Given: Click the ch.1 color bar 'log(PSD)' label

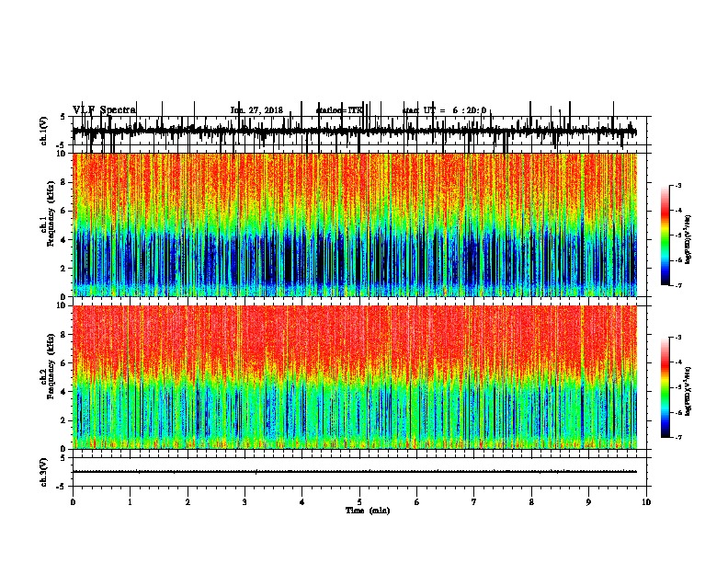Looking at the screenshot, I should pyautogui.click(x=689, y=240).
